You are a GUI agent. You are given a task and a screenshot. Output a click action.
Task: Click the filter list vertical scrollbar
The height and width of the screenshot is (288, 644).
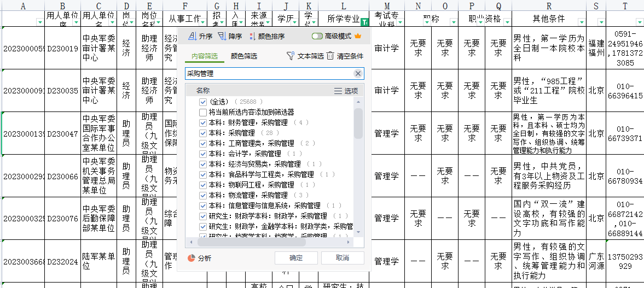358,124
